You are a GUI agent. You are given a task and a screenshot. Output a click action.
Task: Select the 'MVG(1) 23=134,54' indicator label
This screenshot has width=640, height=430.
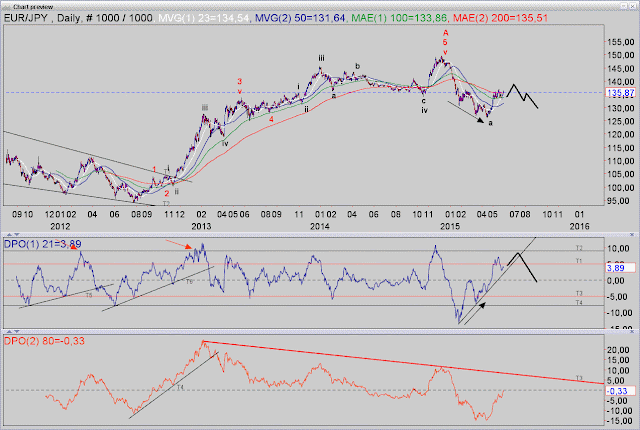(204, 18)
